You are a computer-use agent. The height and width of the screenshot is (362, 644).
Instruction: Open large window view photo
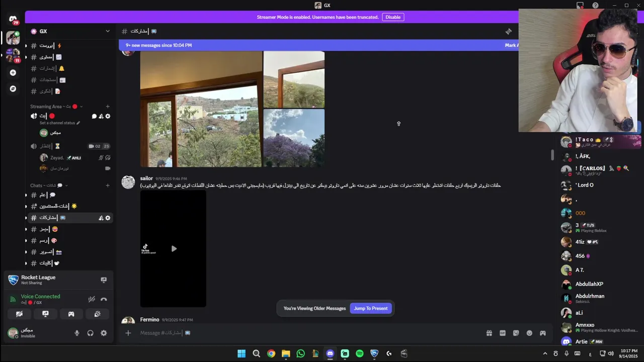click(201, 109)
